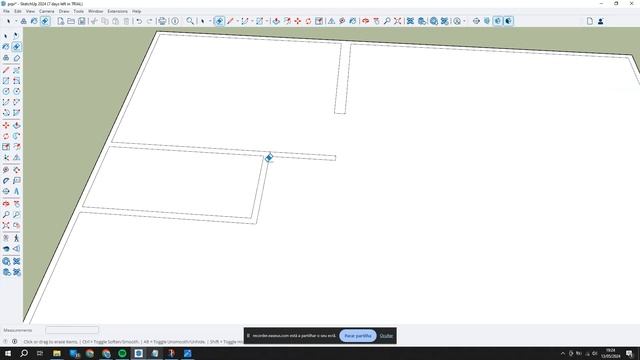The image size is (640, 360).
Task: Choose the Text label tool in left toolbar
Action: [x=16, y=180]
